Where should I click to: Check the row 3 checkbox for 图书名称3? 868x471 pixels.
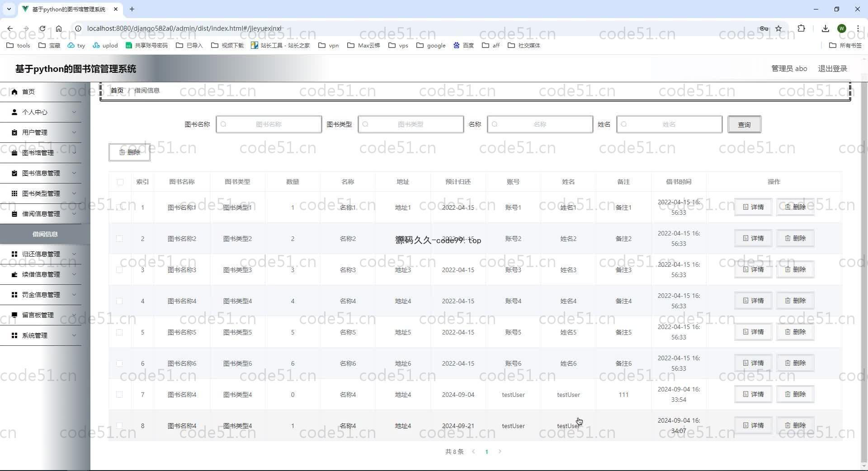[119, 270]
